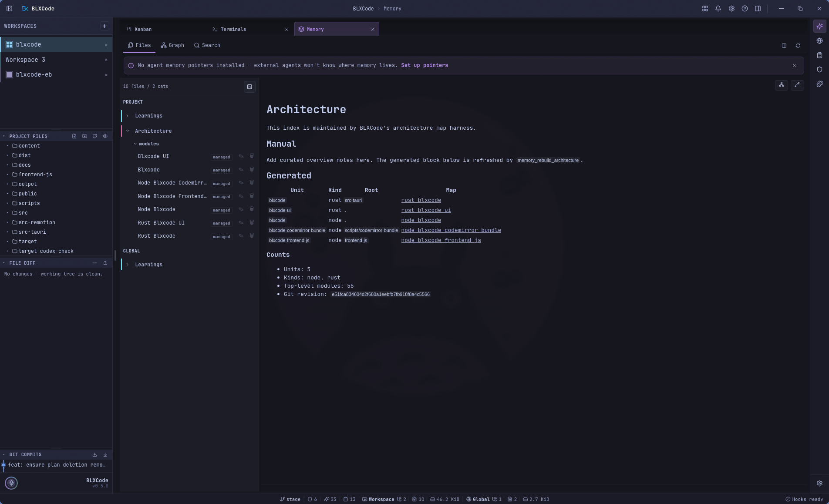
Task: Close the Memory tab
Action: (x=373, y=29)
